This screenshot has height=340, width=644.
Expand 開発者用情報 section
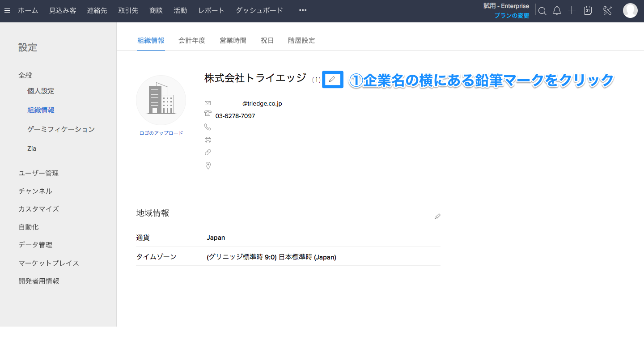38,281
